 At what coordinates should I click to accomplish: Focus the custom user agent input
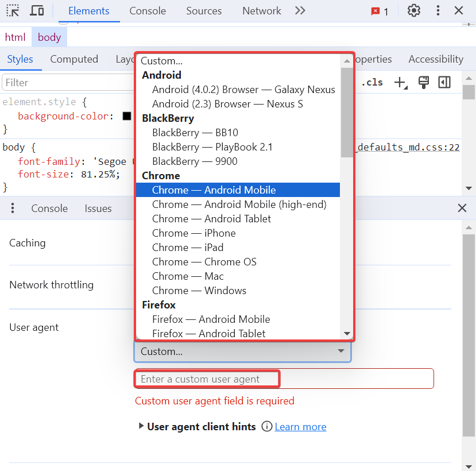[284, 379]
